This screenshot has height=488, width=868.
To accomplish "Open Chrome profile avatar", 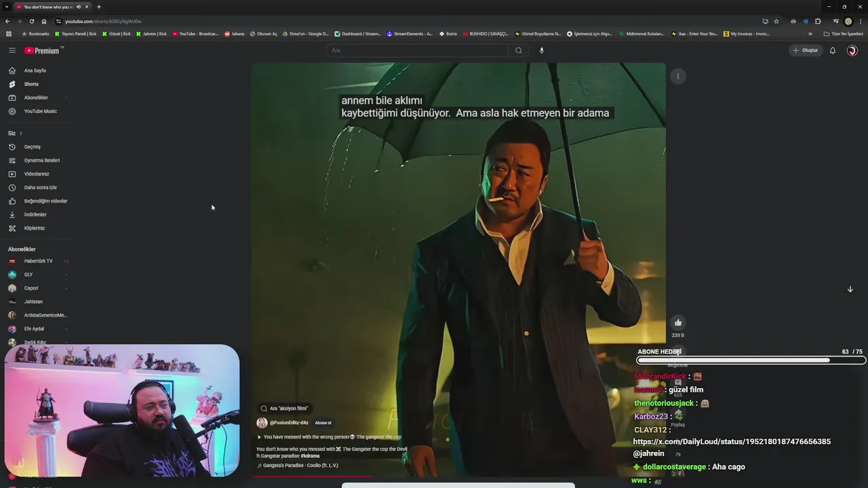I will 848,21.
